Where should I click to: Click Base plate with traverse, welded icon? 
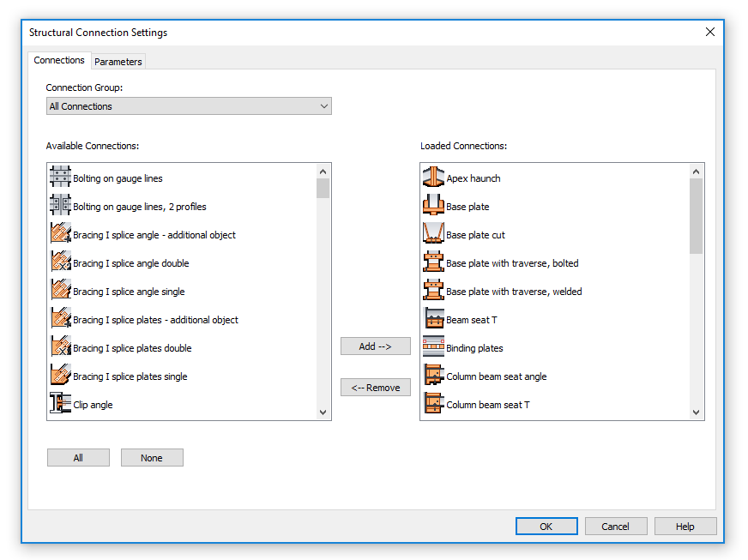point(433,292)
